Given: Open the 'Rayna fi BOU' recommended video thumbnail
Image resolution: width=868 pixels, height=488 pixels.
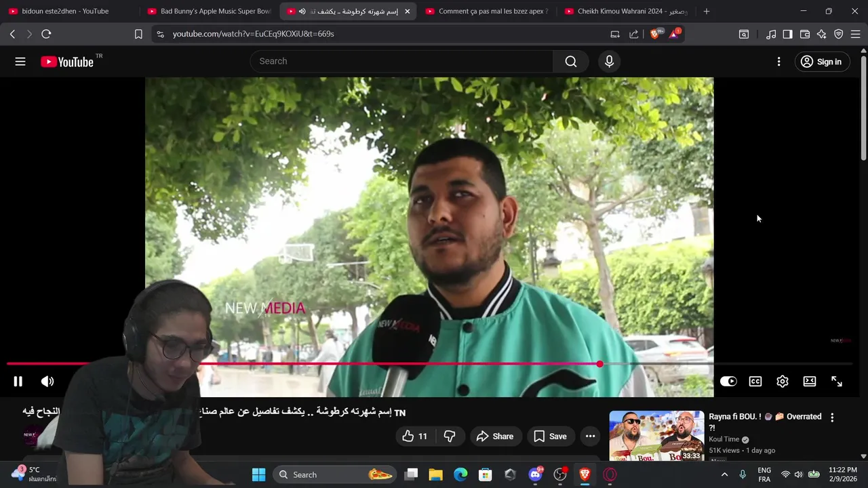Looking at the screenshot, I should (x=656, y=436).
